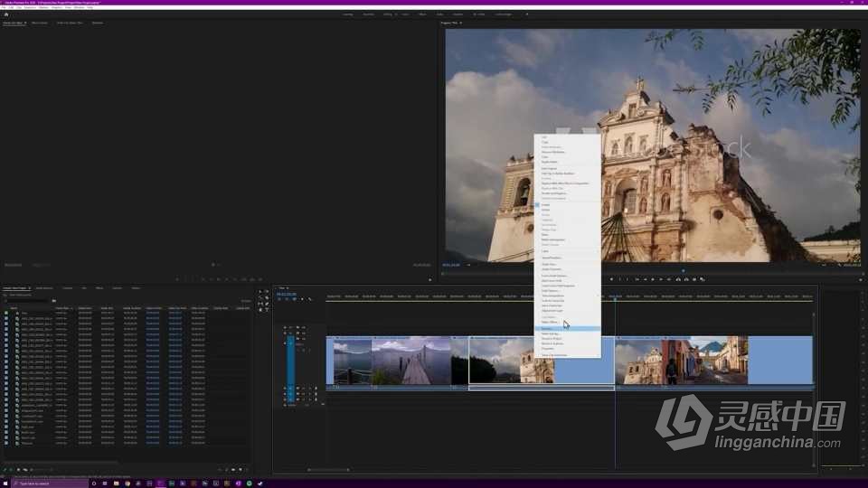Click the timeline playhead timecode
Viewport: 868px width, 488px height.
click(x=287, y=294)
